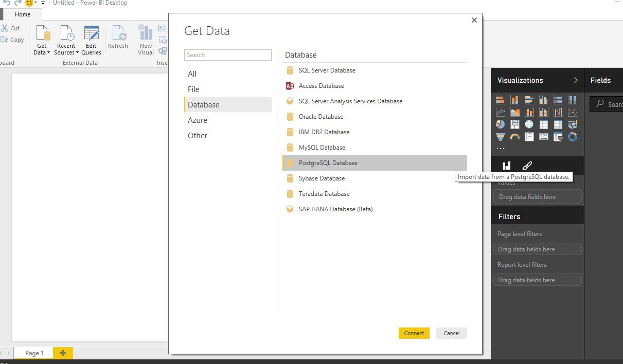Open the Recent Sources dropdown

point(66,40)
